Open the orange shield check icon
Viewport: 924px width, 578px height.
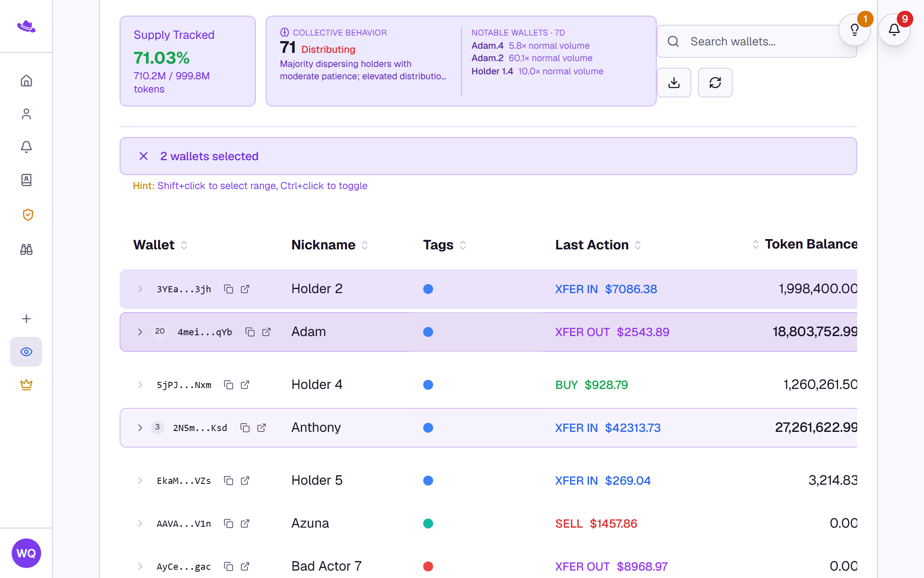tap(28, 215)
